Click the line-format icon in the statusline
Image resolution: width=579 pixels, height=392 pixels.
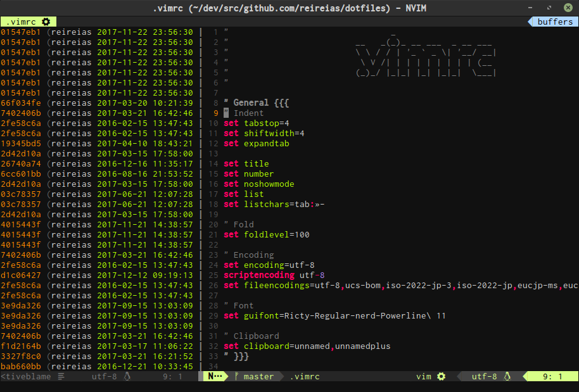coord(60,376)
